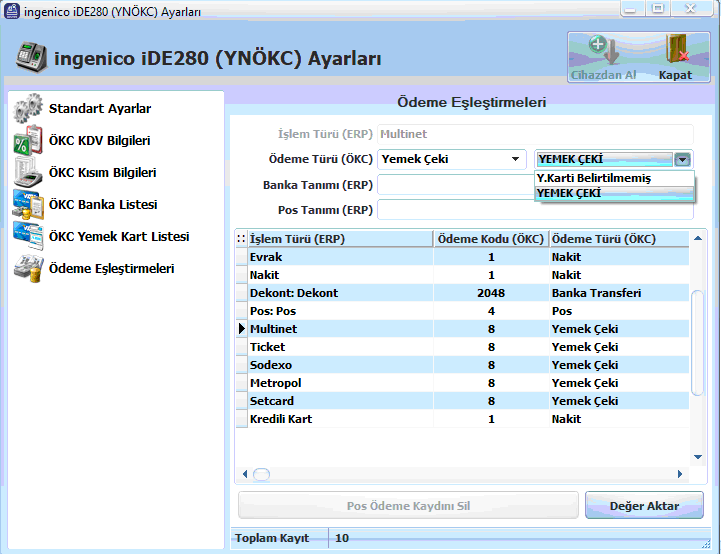Click the Pos Tanımı (ERP) field
721x554 pixels.
536,210
